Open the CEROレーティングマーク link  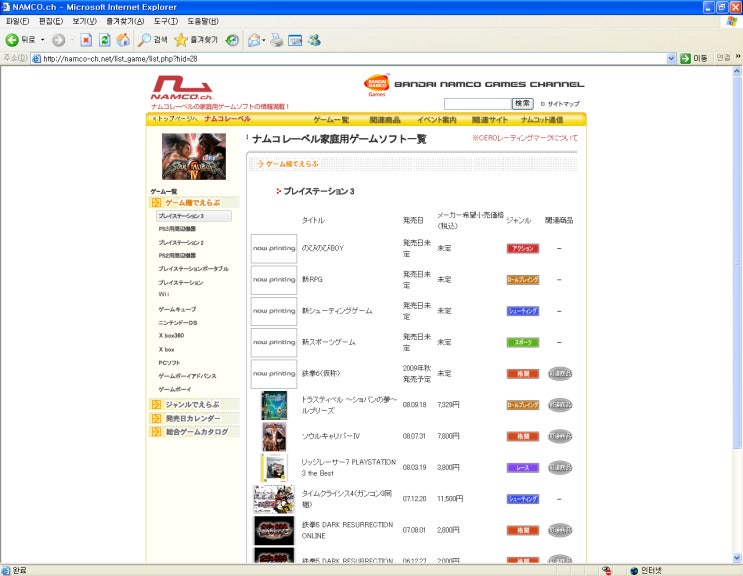click(525, 138)
